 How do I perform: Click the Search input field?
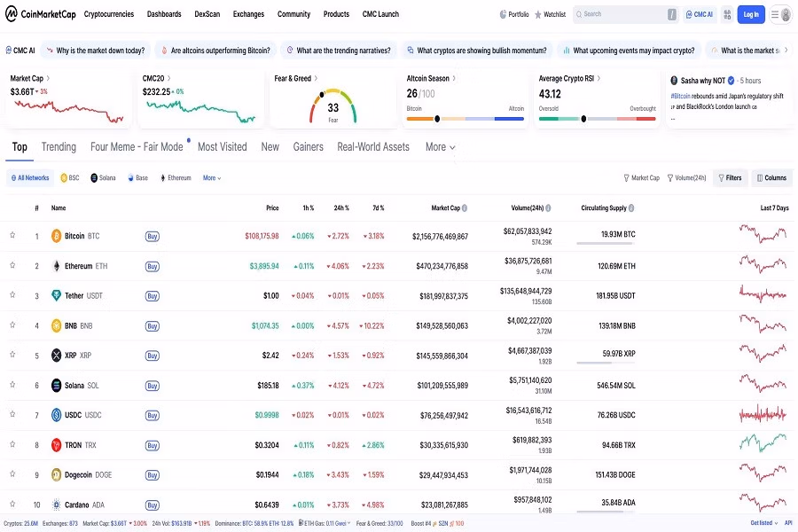[x=626, y=14]
